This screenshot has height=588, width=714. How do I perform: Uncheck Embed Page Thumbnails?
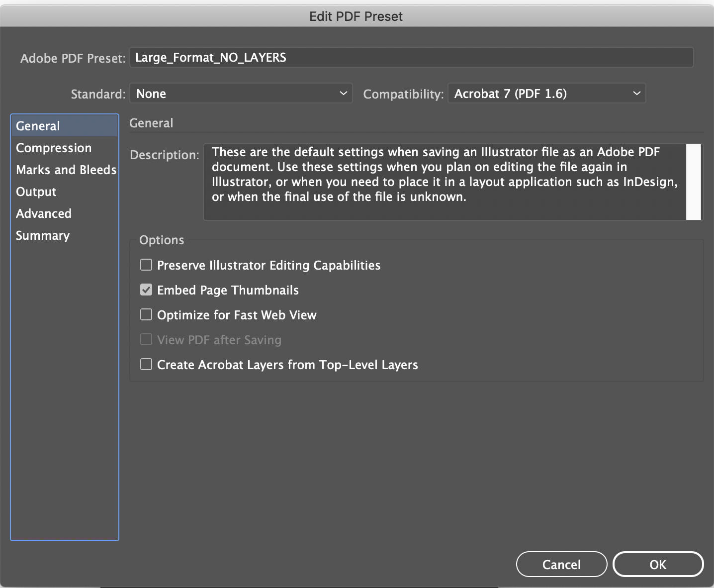click(146, 290)
